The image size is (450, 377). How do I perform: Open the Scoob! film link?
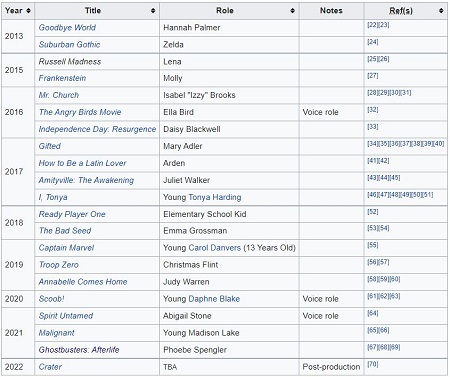pyautogui.click(x=51, y=299)
